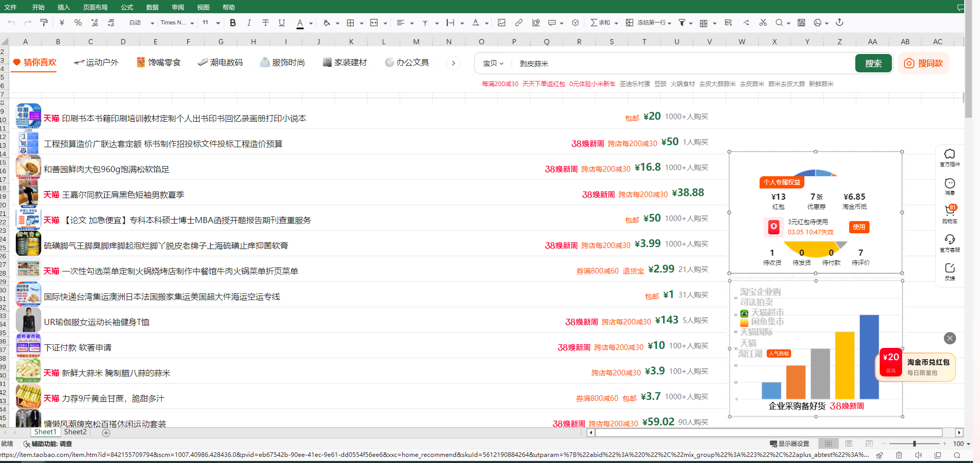
Task: Toggle italic text formatting
Action: pos(249,22)
